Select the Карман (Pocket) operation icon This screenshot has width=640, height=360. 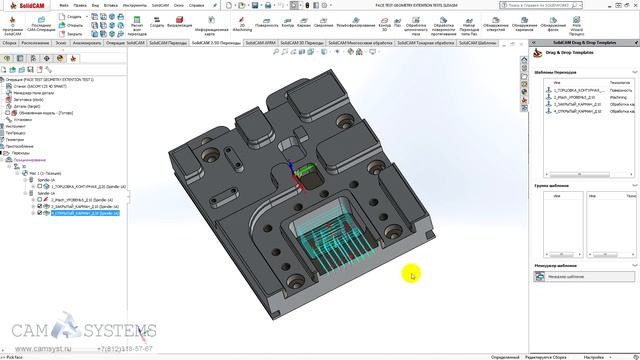304,20
